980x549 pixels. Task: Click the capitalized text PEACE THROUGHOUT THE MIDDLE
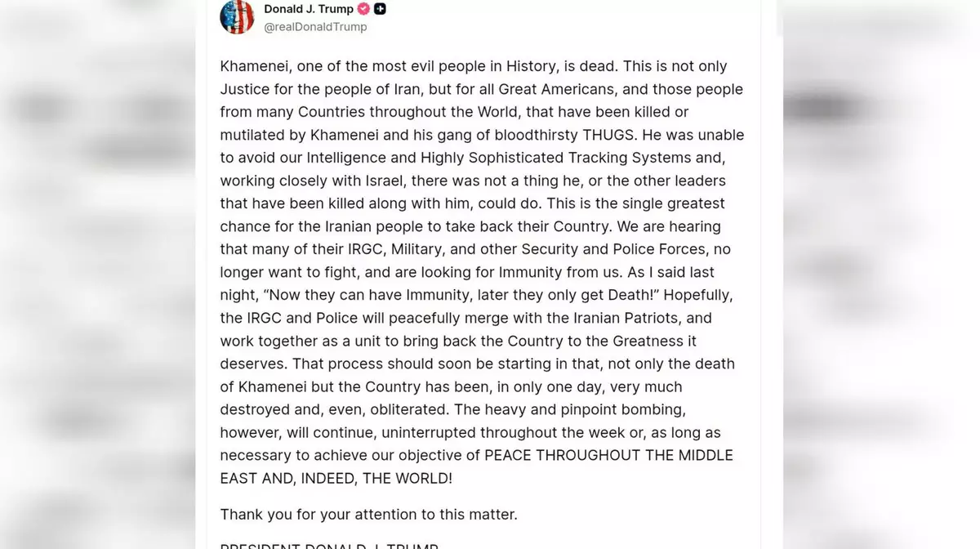(608, 455)
